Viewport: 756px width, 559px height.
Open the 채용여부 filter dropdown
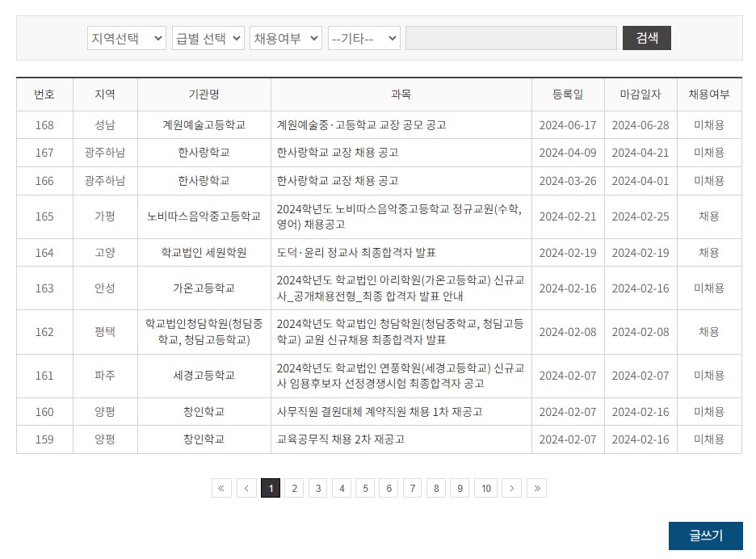click(285, 38)
